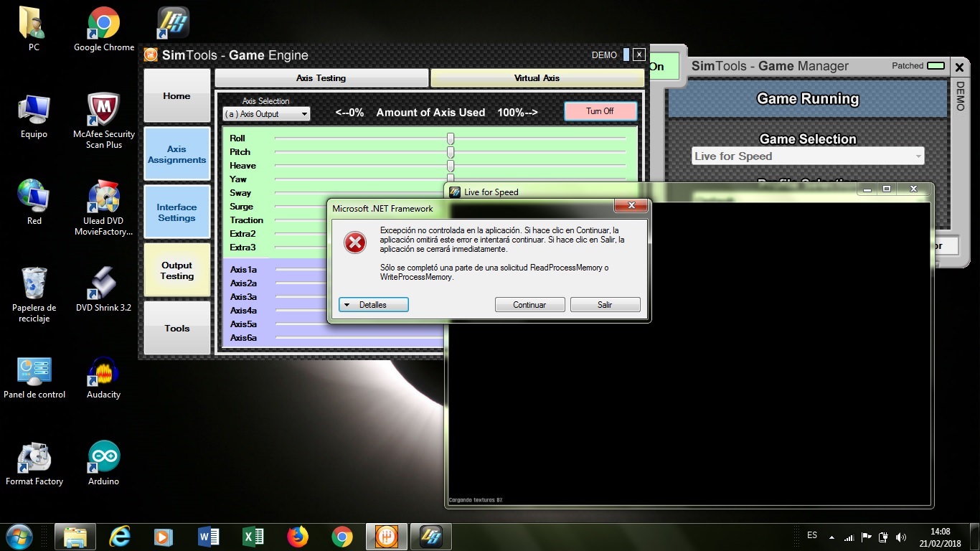Open Interface Settings in Game Engine sidebar
This screenshot has height=551, width=980.
177,212
